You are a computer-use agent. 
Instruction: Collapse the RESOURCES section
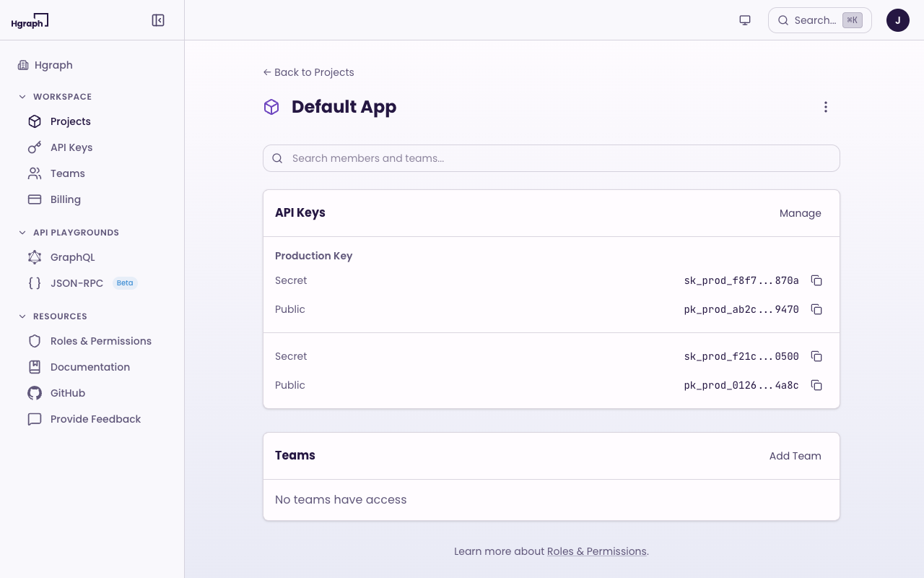click(22, 316)
